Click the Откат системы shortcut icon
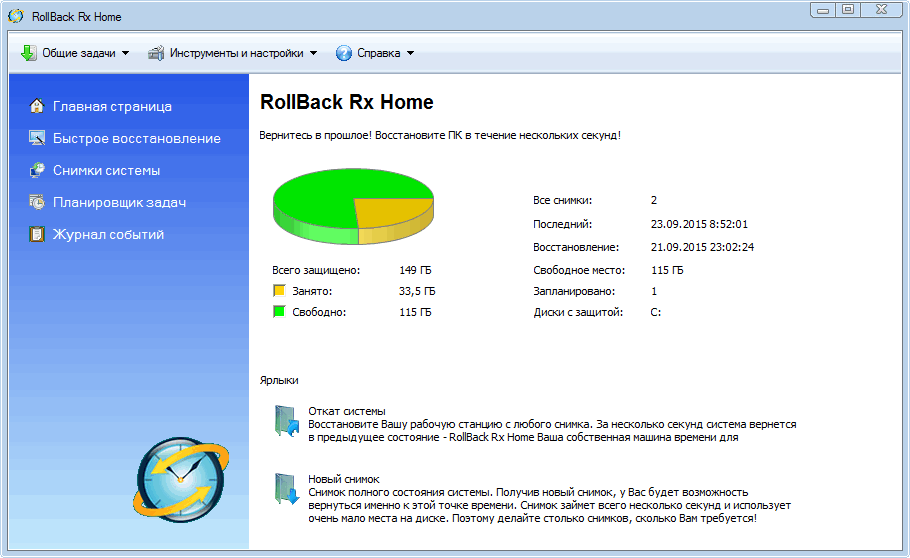 tap(286, 422)
